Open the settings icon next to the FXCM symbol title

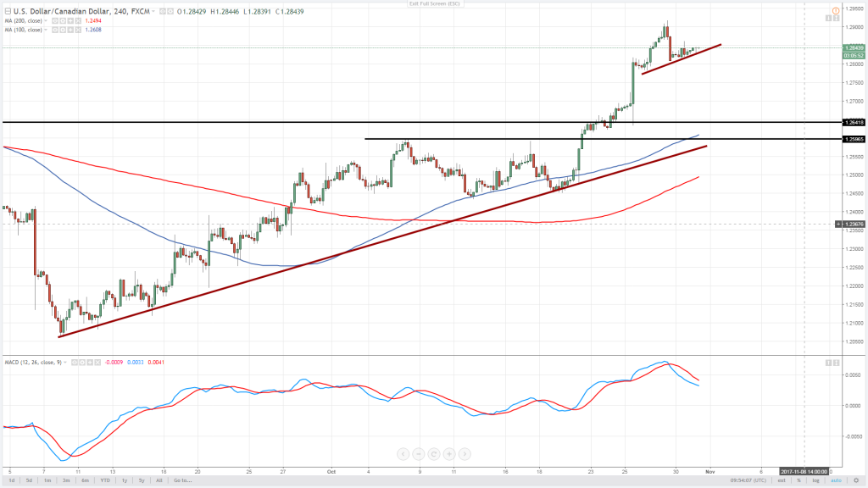[x=170, y=11]
